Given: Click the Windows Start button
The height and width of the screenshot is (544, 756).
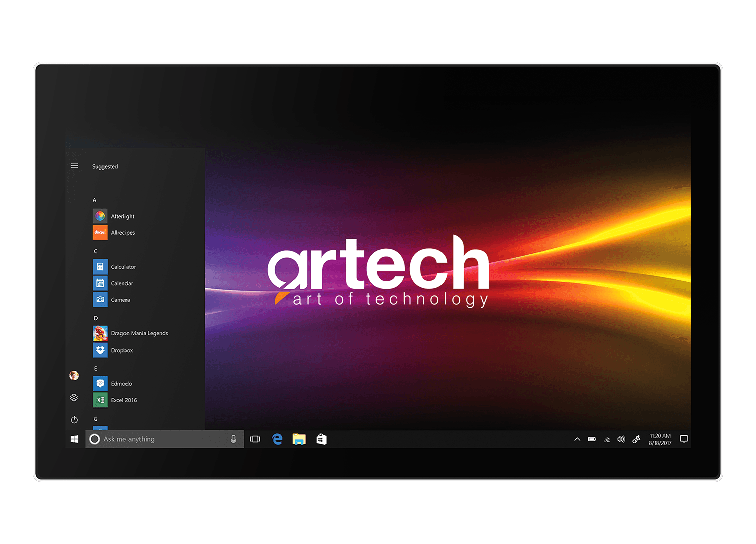Looking at the screenshot, I should click(75, 439).
